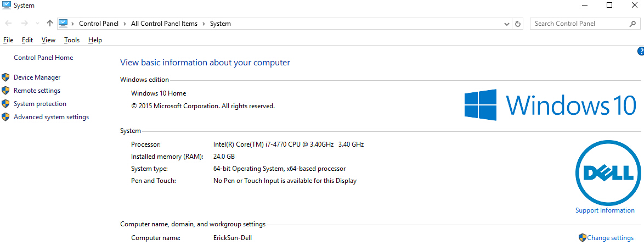The height and width of the screenshot is (245, 644).
Task: Open the File menu
Action: tap(8, 40)
